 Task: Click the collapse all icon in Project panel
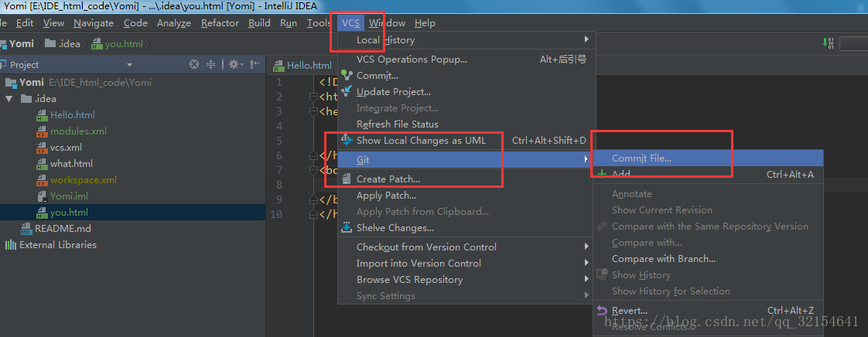(x=211, y=65)
